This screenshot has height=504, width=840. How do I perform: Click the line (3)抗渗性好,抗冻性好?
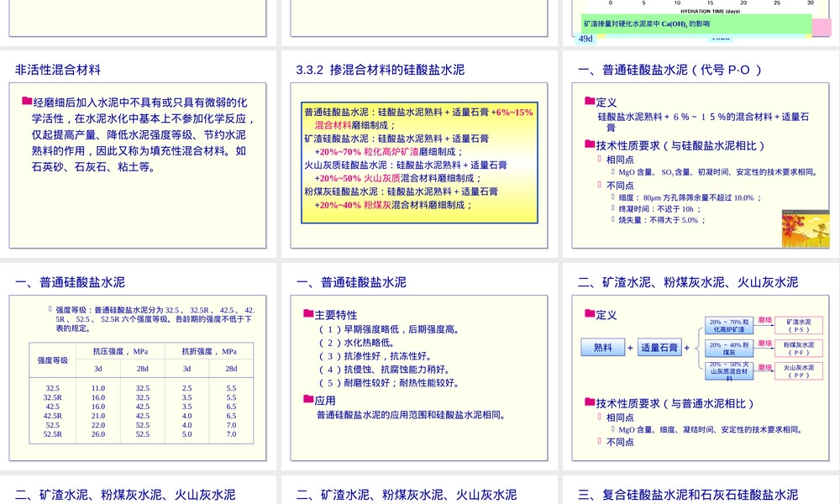375,356
